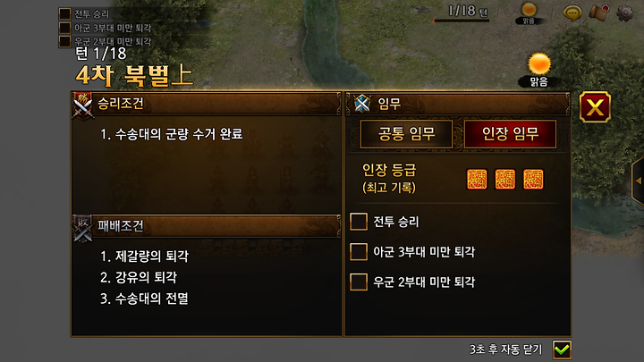Toggle the 아군 3부대 미만 퇴각 checkbox
Screen dimensions: 644x362
pos(359,251)
